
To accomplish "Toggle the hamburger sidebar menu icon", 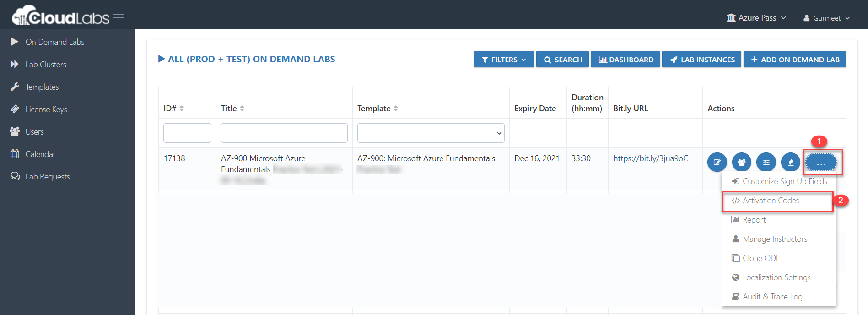I will point(118,14).
